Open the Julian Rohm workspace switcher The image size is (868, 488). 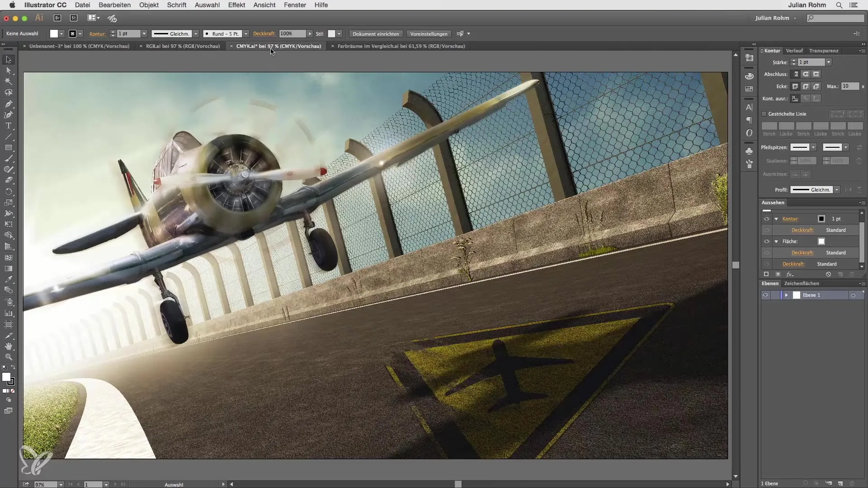point(776,18)
